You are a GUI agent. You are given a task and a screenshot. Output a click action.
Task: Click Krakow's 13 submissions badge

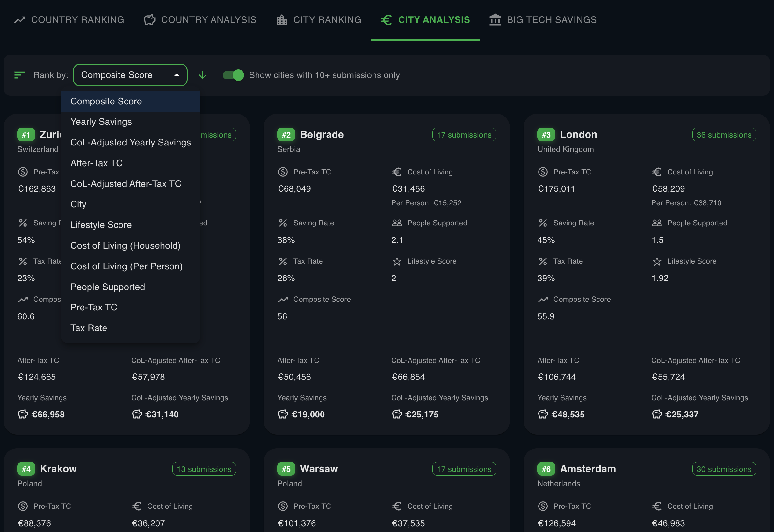pyautogui.click(x=204, y=469)
